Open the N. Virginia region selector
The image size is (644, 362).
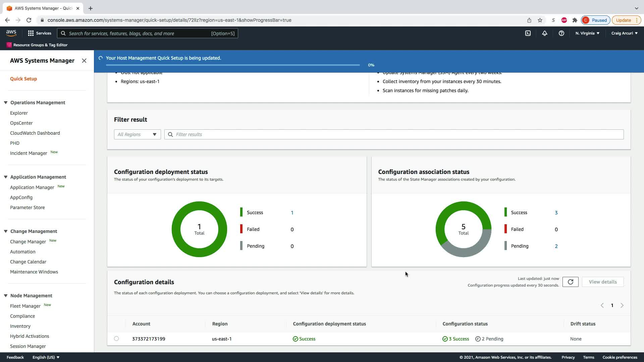pos(587,33)
